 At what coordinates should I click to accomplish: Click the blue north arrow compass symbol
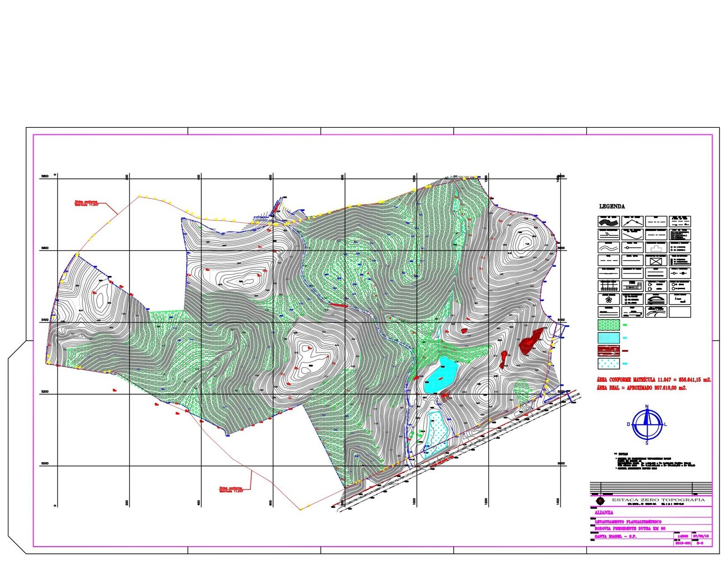[647, 424]
